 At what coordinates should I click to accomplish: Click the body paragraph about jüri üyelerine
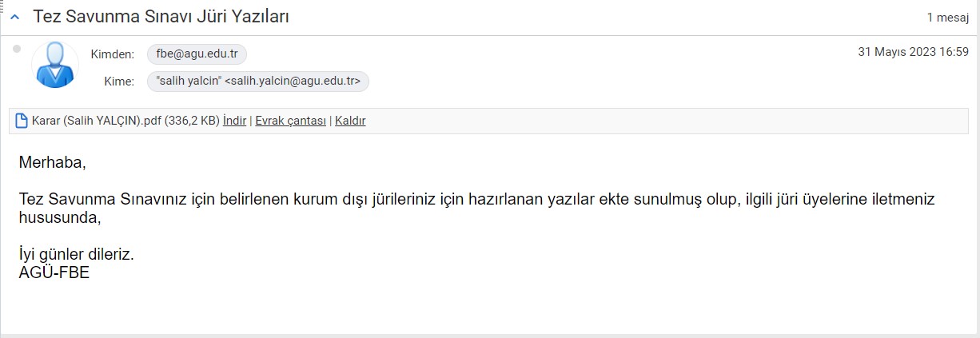coord(476,208)
